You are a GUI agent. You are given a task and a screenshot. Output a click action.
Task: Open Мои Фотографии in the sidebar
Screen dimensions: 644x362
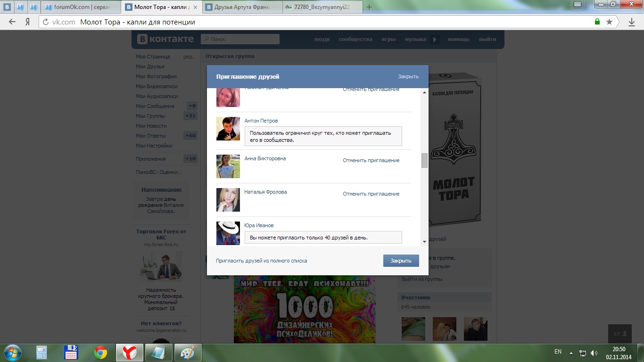coord(156,76)
